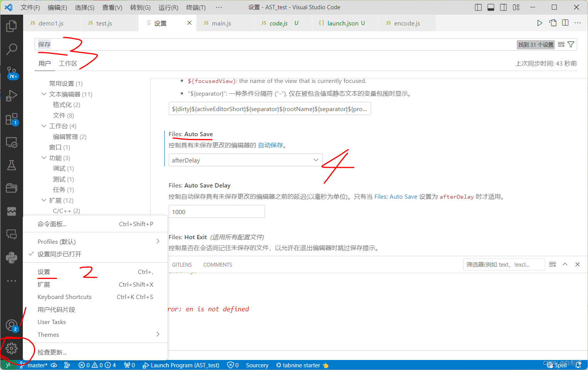Open Settings JSON file icon

(553, 23)
